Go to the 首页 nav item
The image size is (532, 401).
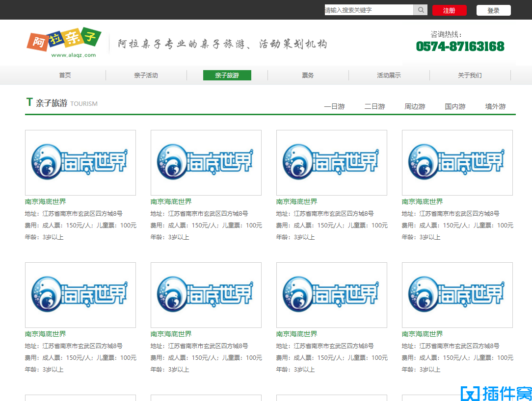pyautogui.click(x=65, y=75)
